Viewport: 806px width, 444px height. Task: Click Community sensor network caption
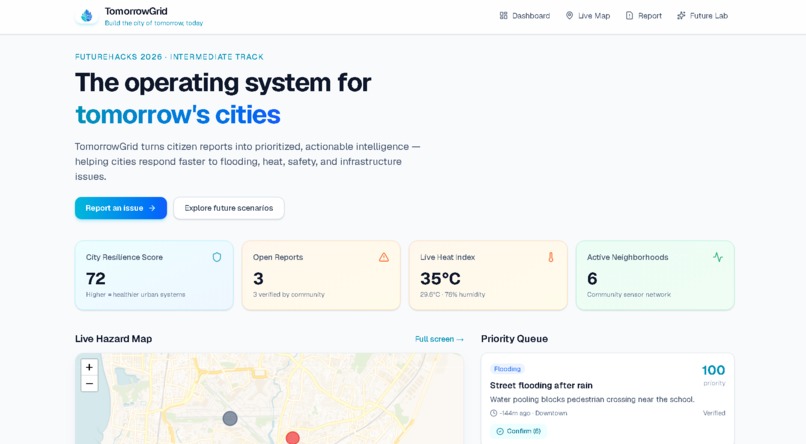tap(629, 295)
